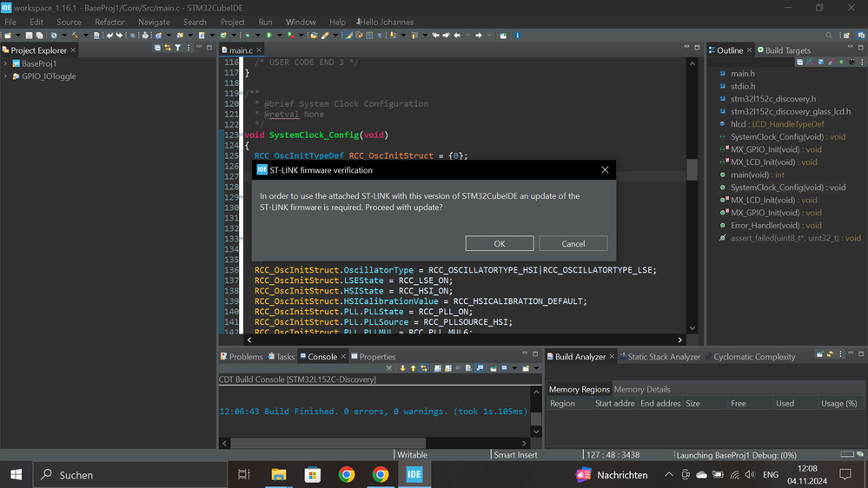Open the Memory Details tab
The image size is (868, 488).
(642, 389)
